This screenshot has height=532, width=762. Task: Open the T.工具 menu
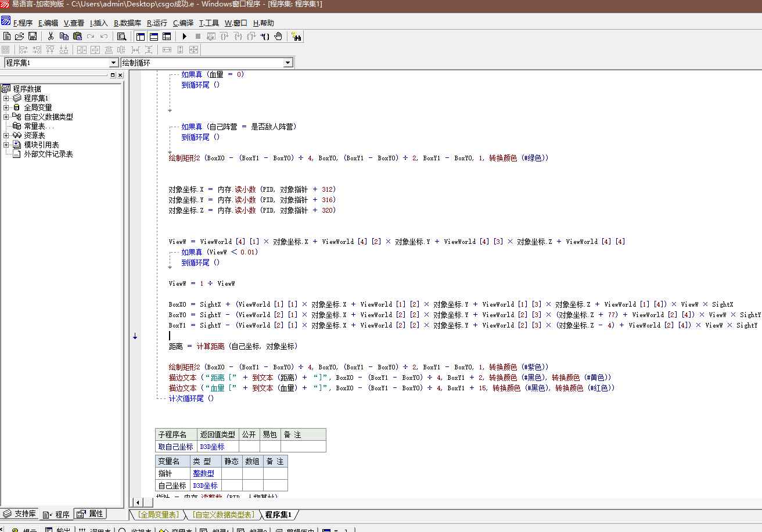click(209, 23)
